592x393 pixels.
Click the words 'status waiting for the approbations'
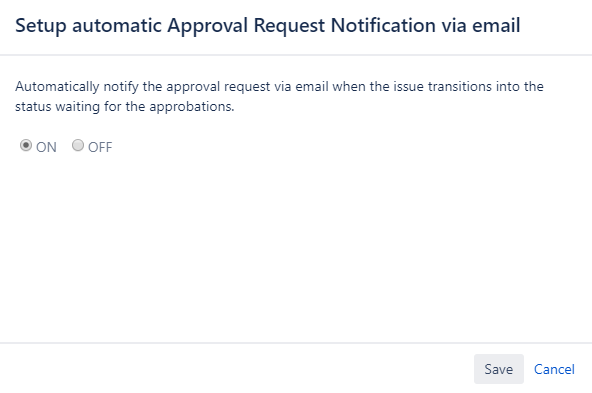pyautogui.click(x=125, y=106)
